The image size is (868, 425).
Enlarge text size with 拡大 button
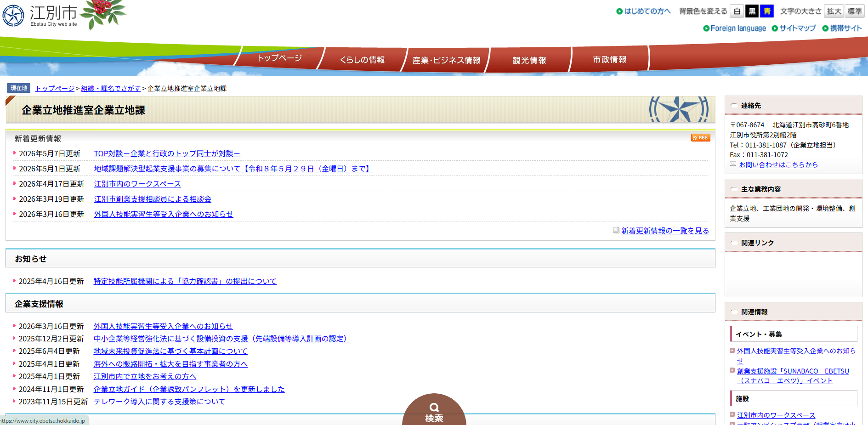(834, 11)
